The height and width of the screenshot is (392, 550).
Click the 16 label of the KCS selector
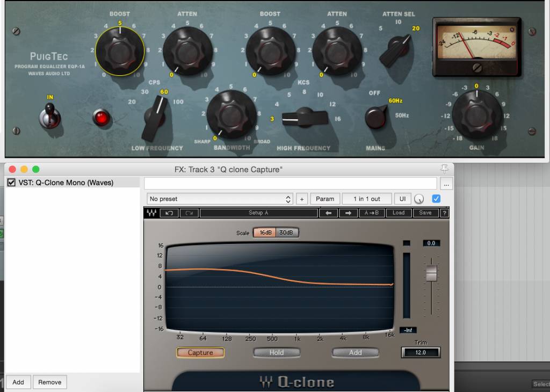click(x=337, y=119)
